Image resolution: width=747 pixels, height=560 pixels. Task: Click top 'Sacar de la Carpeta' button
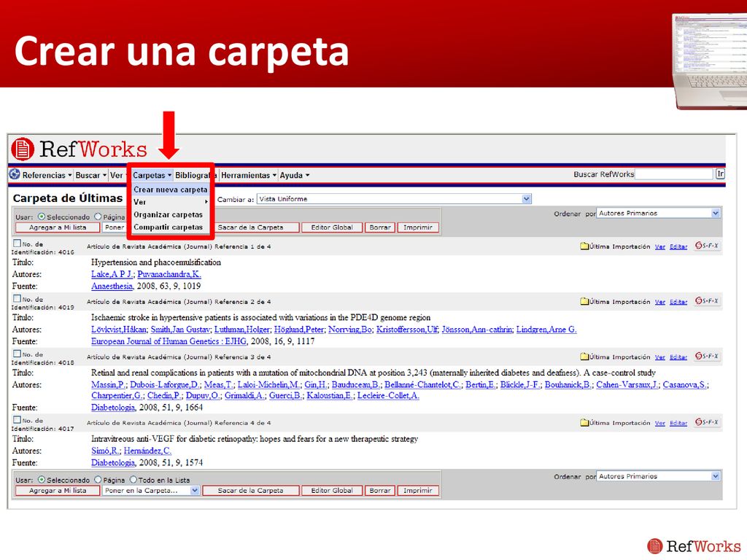[257, 227]
